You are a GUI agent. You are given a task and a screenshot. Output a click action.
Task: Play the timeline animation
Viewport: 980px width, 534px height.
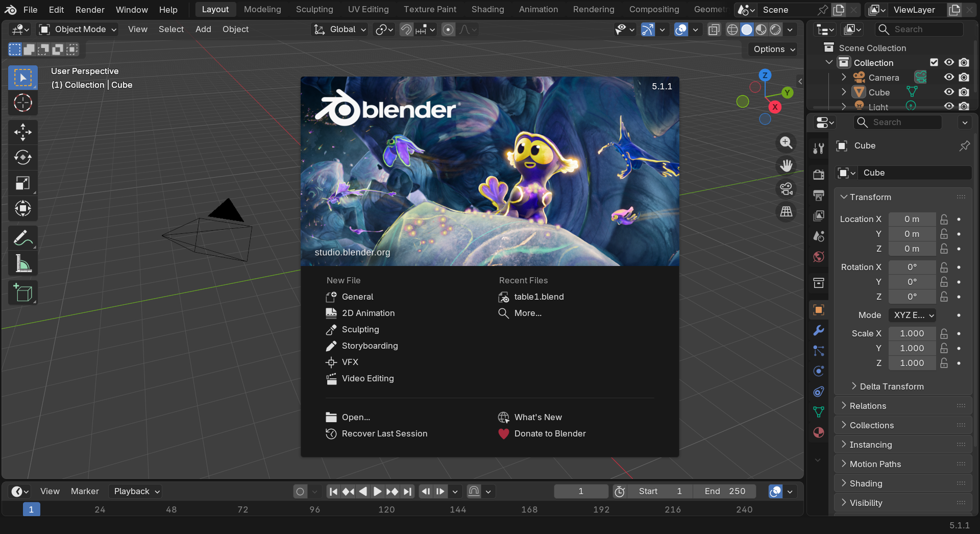pyautogui.click(x=377, y=491)
